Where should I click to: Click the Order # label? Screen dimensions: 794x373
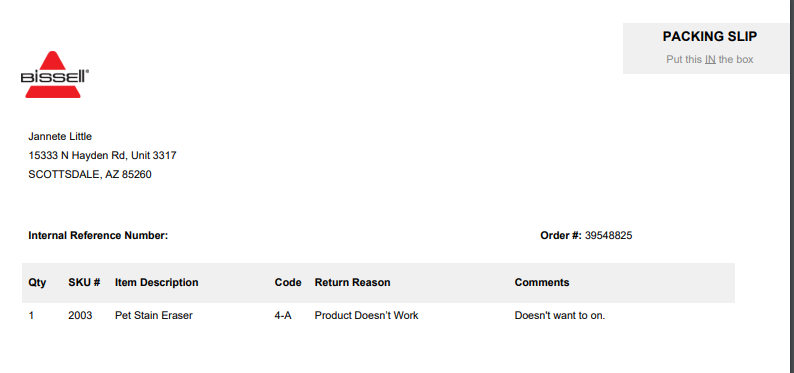561,235
